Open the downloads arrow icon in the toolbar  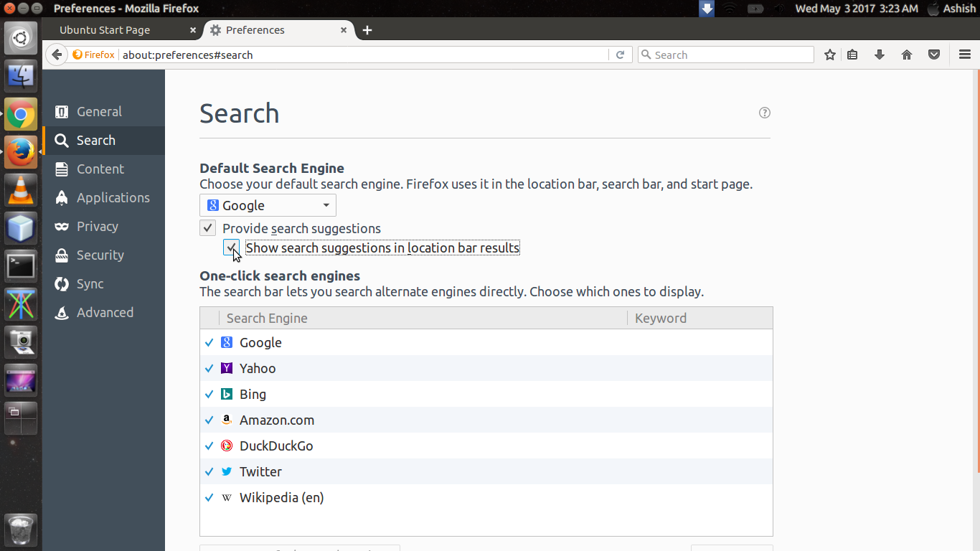880,55
